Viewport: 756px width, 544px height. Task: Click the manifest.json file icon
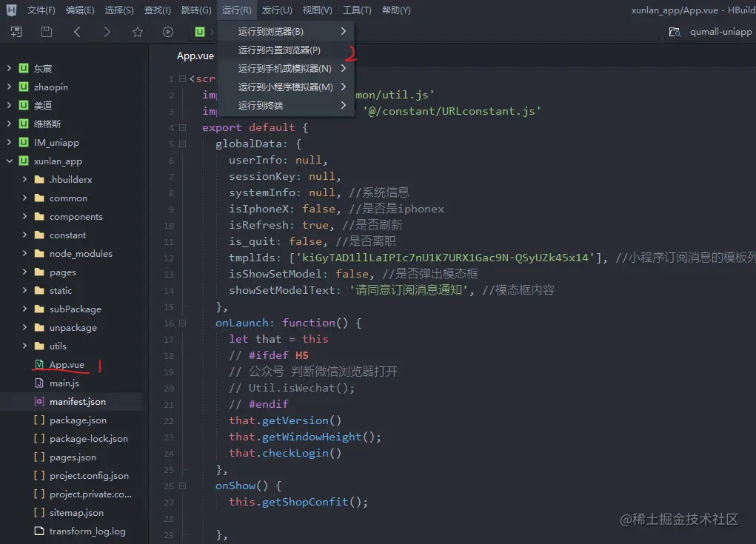coord(39,401)
